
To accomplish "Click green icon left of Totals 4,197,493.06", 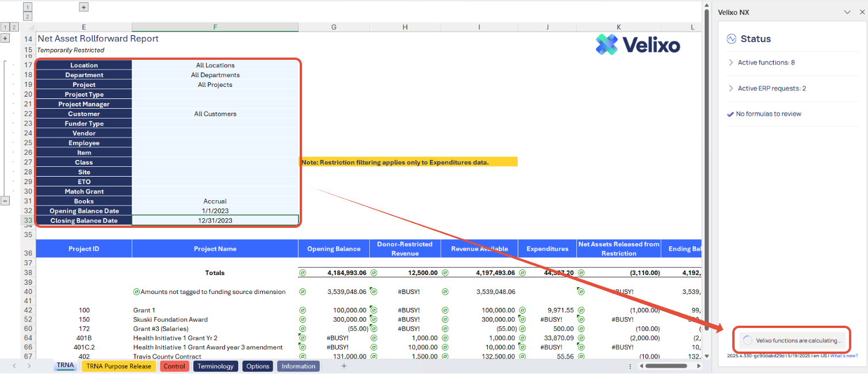I will pyautogui.click(x=445, y=273).
